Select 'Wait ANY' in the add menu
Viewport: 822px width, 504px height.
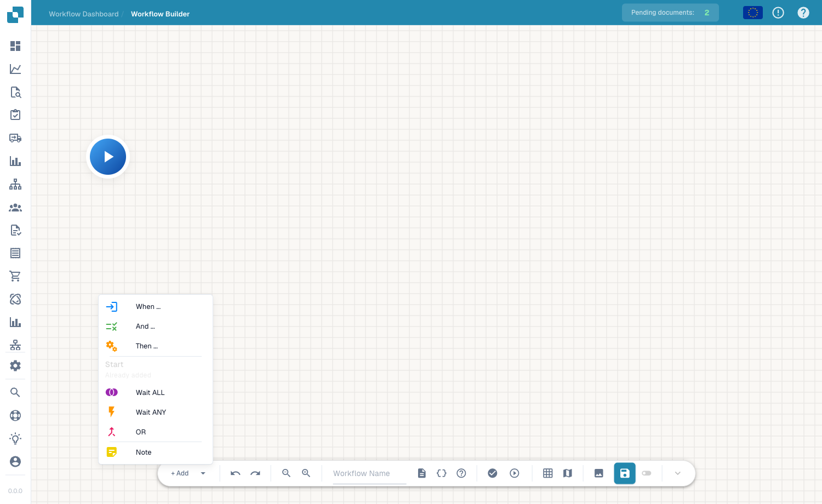[156, 413]
